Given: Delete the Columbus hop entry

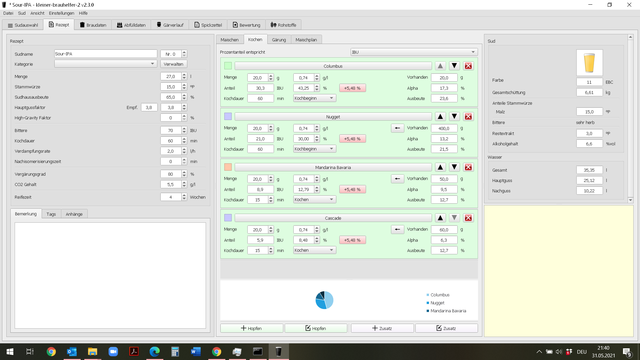Looking at the screenshot, I should [x=468, y=66].
